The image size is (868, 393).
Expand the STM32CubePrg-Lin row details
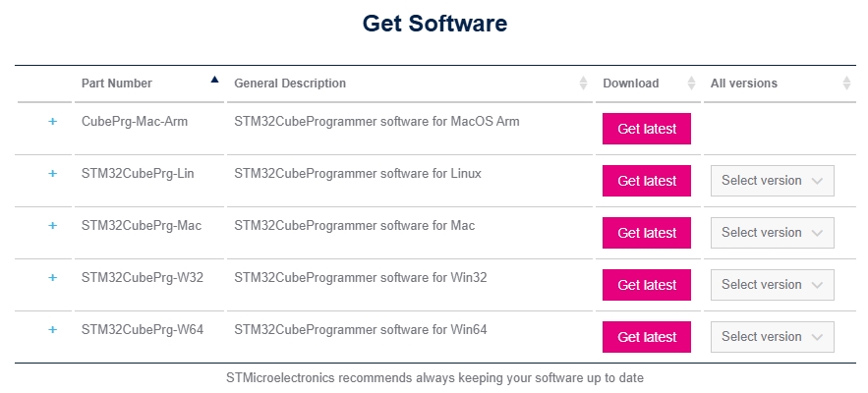53,174
